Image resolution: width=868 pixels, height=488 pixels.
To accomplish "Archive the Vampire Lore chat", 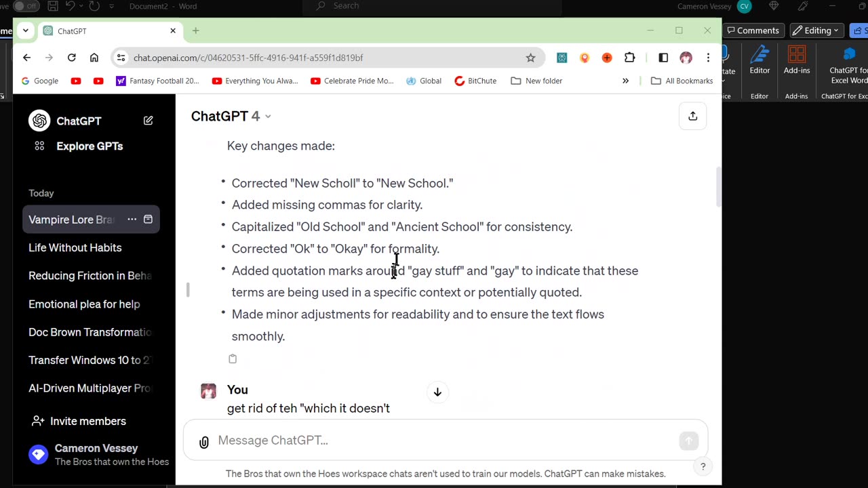I will click(148, 220).
